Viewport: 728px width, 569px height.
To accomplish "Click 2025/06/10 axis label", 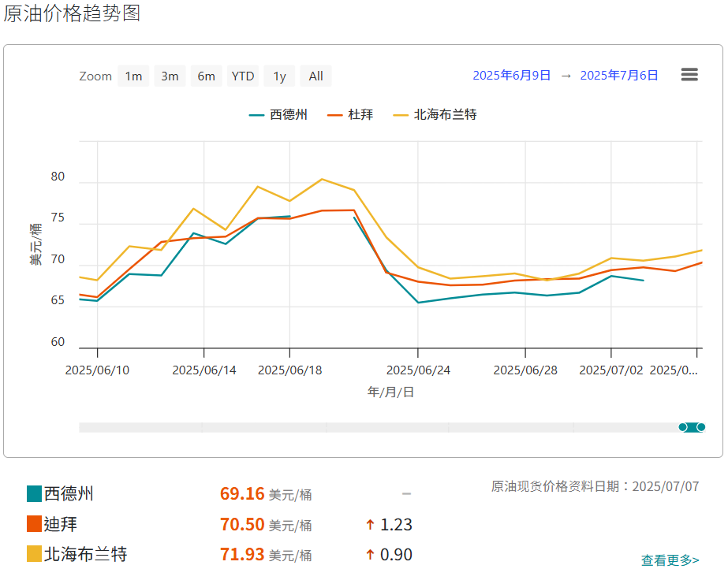I will point(97,370).
